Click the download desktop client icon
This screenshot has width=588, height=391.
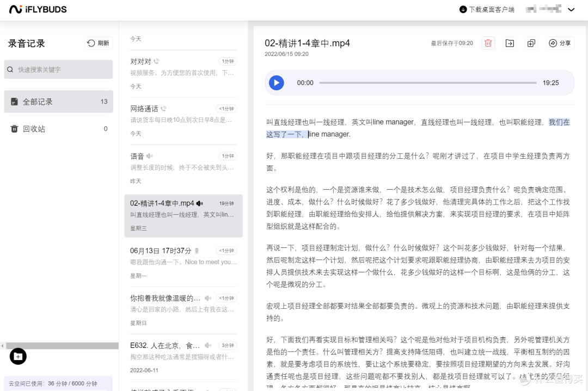463,9
